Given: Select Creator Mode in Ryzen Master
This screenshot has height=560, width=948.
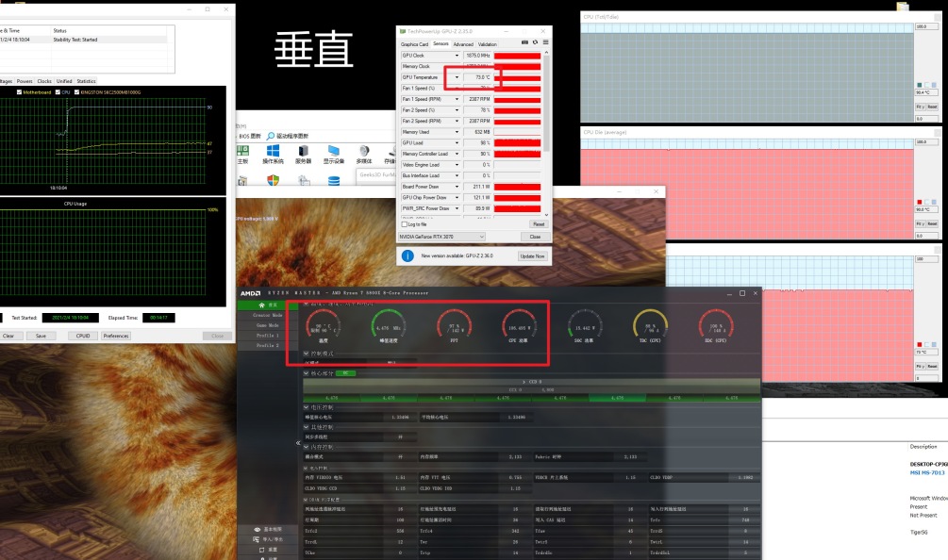Looking at the screenshot, I should click(x=267, y=315).
